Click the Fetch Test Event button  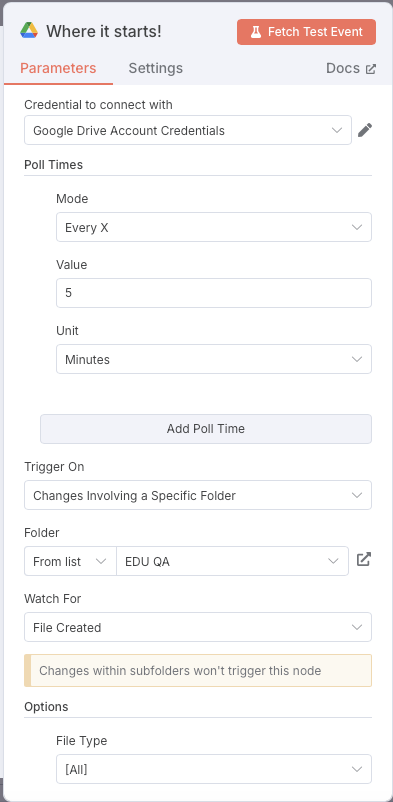[307, 32]
